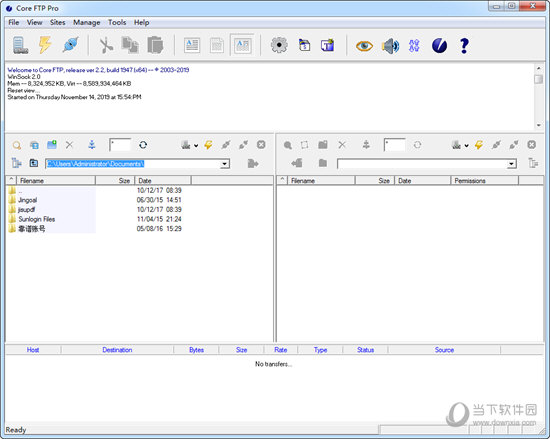Open Site Manager server icon
The height and width of the screenshot is (439, 550).
tap(20, 45)
